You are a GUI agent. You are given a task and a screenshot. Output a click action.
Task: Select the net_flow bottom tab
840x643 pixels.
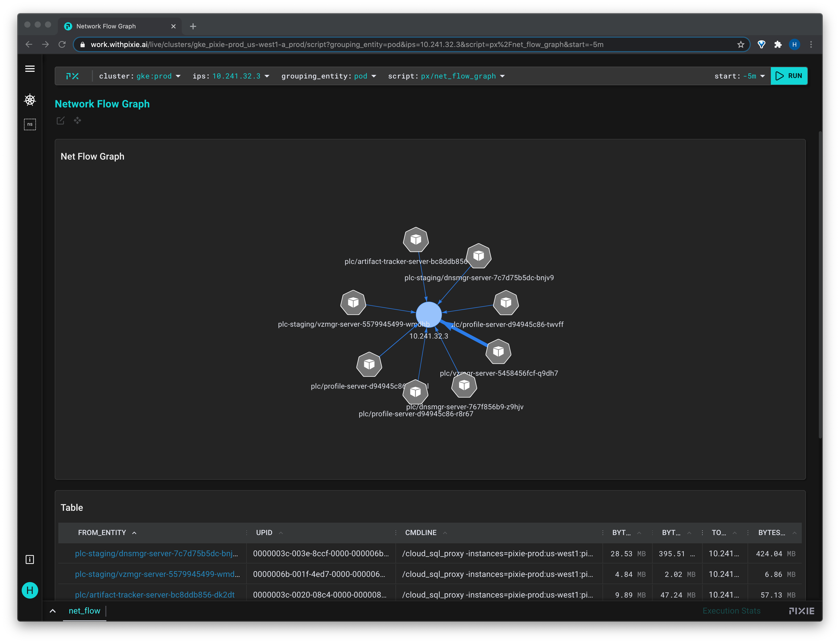(84, 611)
